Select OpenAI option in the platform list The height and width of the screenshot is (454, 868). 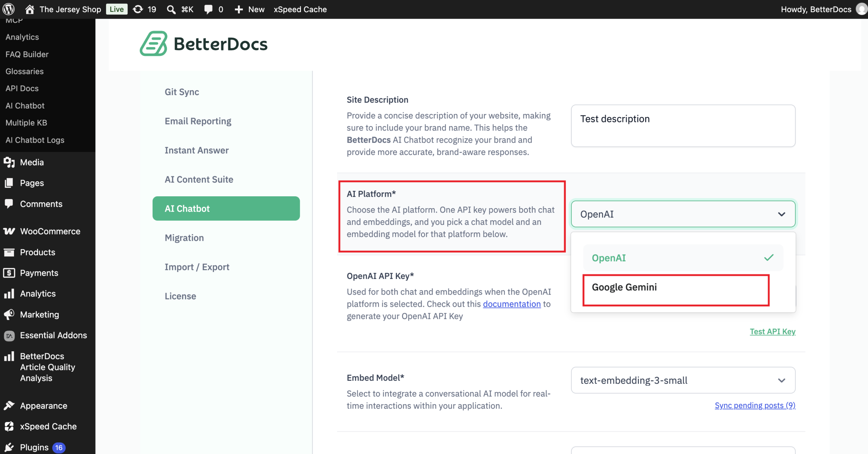pyautogui.click(x=683, y=258)
